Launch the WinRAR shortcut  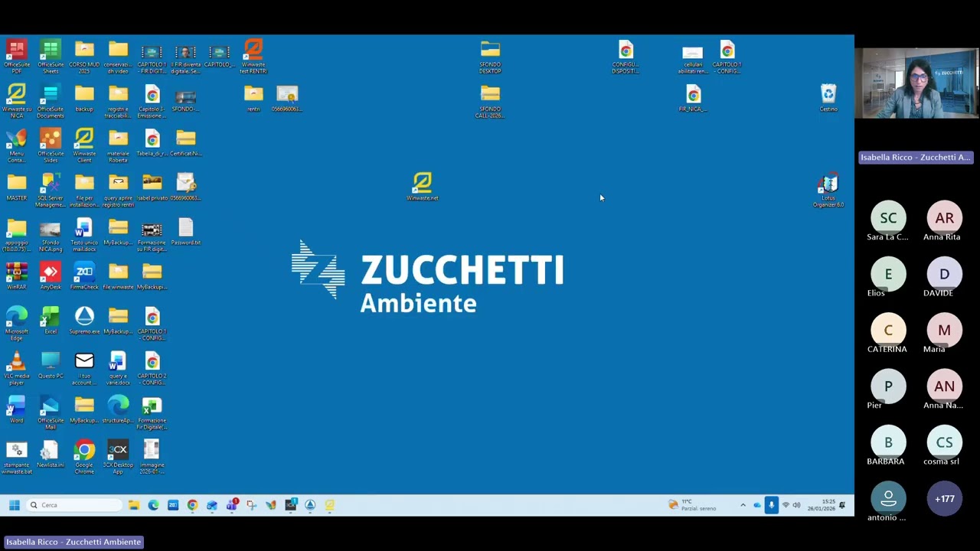[x=16, y=276]
